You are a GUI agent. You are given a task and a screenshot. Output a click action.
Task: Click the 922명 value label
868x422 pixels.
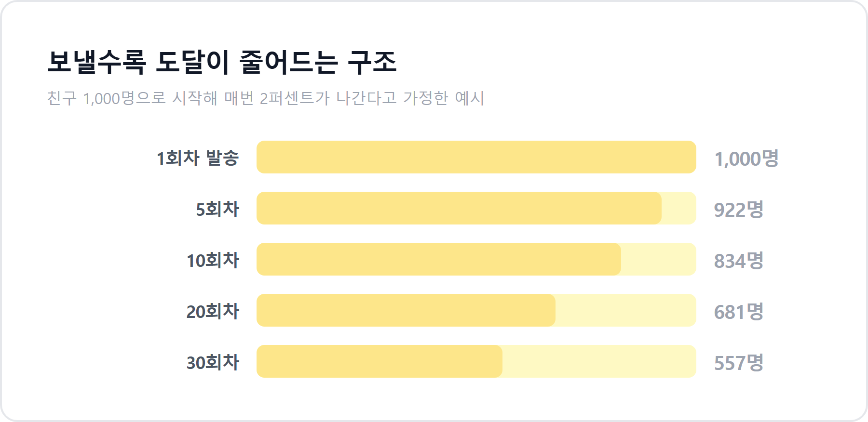click(x=739, y=209)
